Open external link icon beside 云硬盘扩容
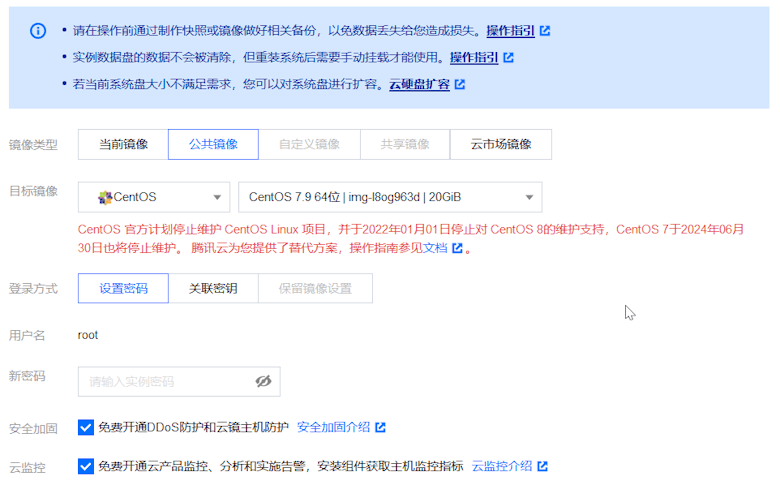Viewport: 780px width, 485px height. (x=460, y=85)
